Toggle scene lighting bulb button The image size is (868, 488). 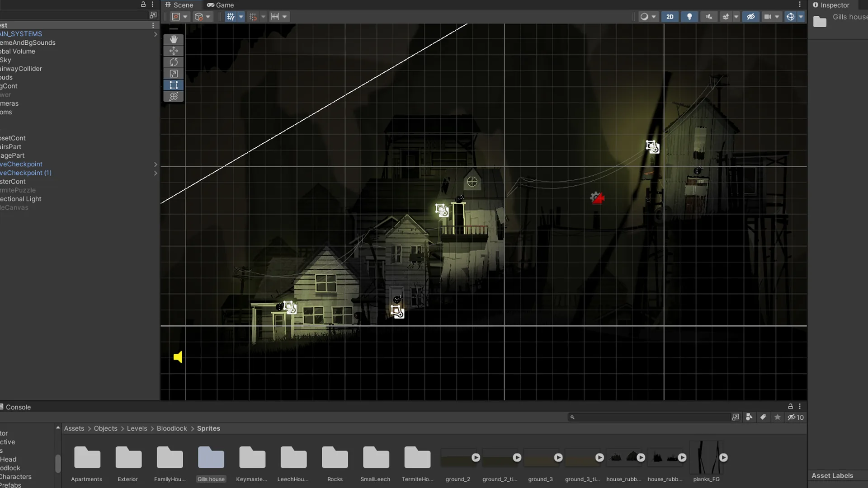[x=689, y=17]
